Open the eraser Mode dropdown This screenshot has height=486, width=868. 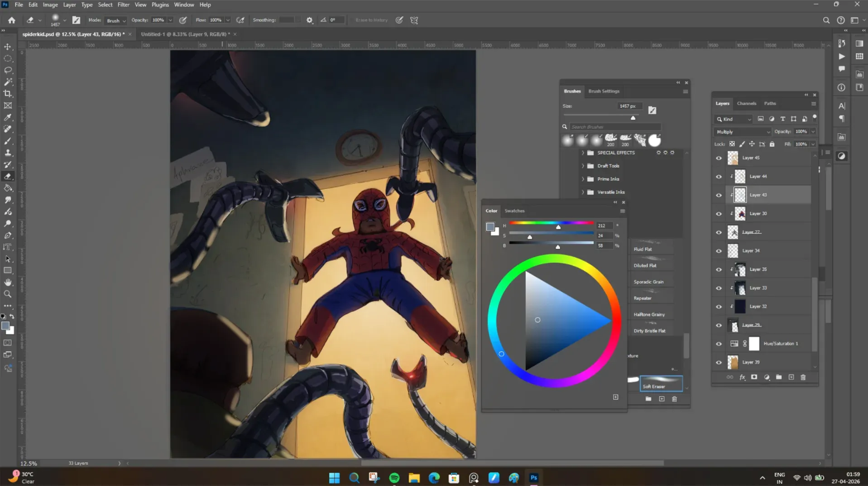coord(116,20)
